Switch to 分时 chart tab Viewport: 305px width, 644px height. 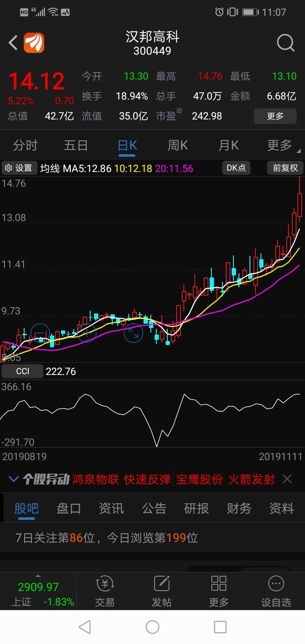pos(25,146)
